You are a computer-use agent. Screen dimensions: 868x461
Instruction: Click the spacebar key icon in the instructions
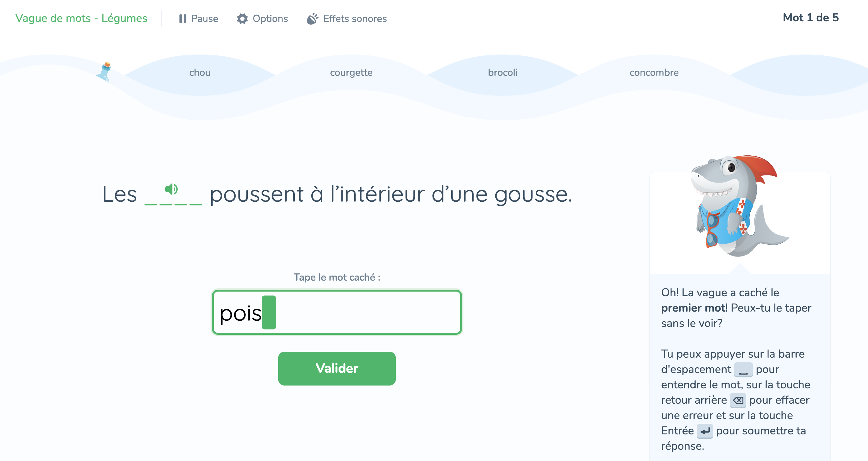coord(743,370)
